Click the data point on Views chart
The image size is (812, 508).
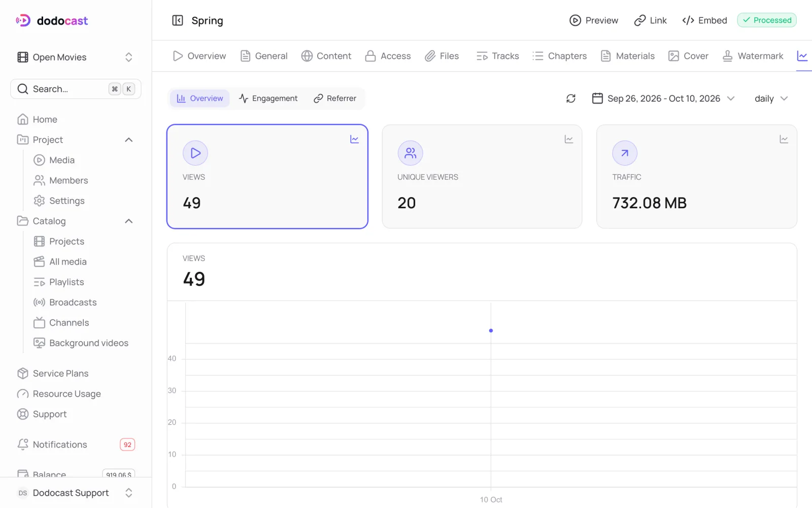tap(491, 331)
